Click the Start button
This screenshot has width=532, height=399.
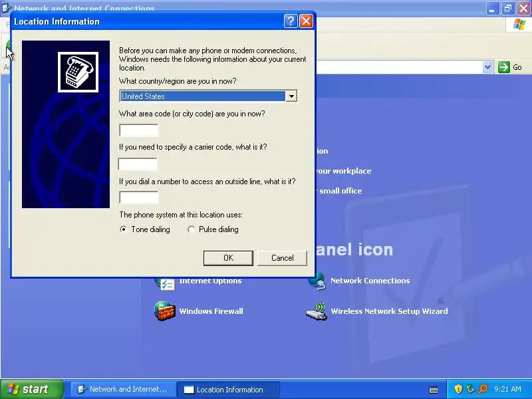tap(31, 389)
